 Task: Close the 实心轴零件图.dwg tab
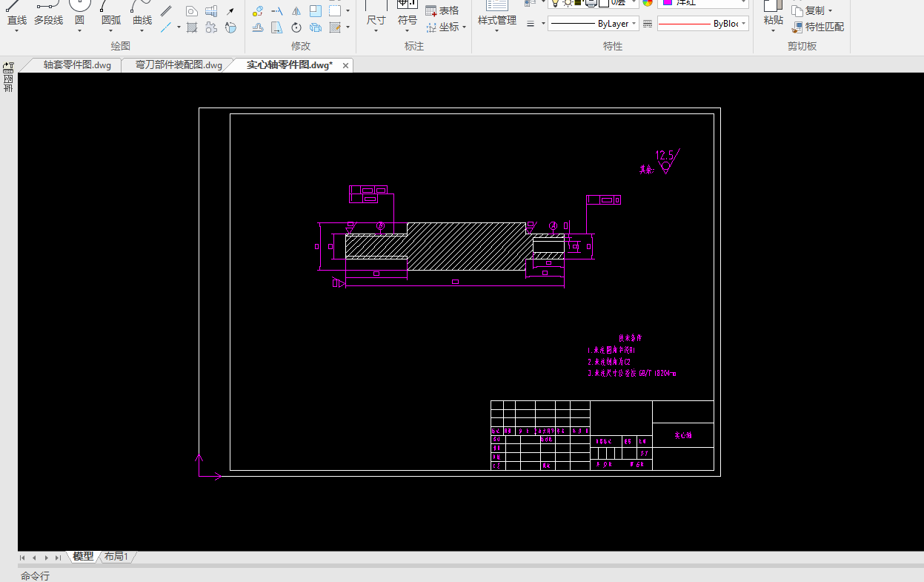(345, 65)
